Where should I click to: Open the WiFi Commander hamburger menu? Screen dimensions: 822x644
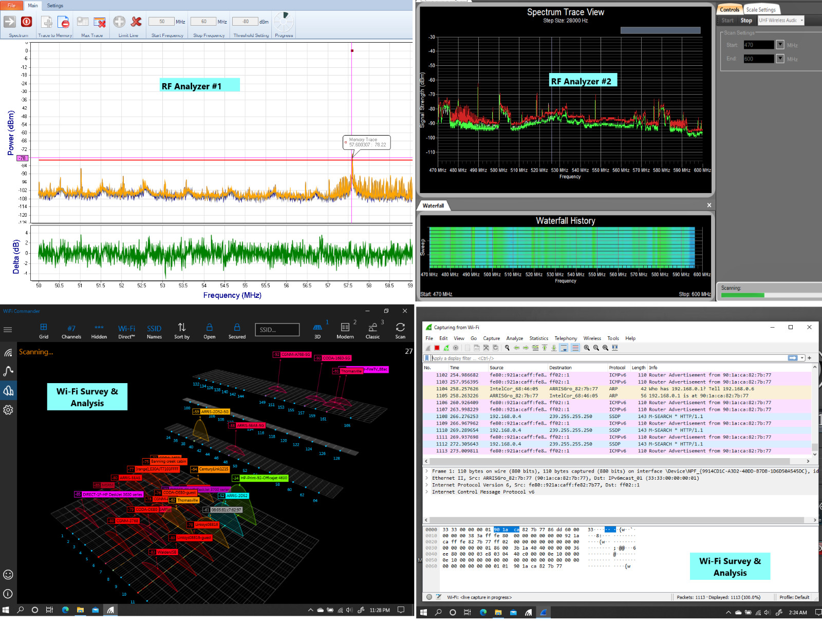[8, 330]
